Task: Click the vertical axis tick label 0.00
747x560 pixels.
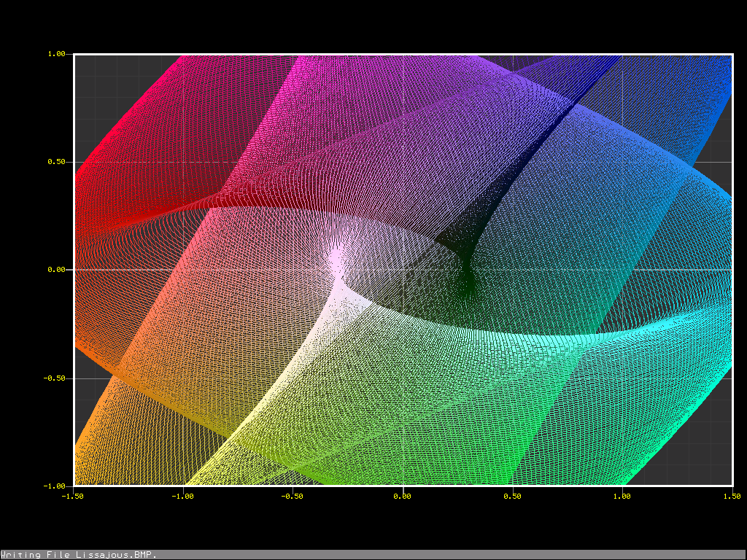Action: [x=56, y=270]
